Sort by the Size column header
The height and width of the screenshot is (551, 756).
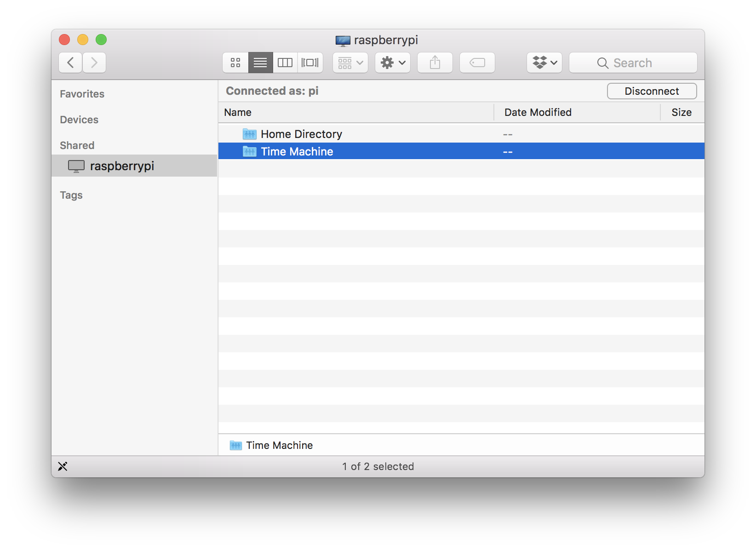[x=682, y=112]
